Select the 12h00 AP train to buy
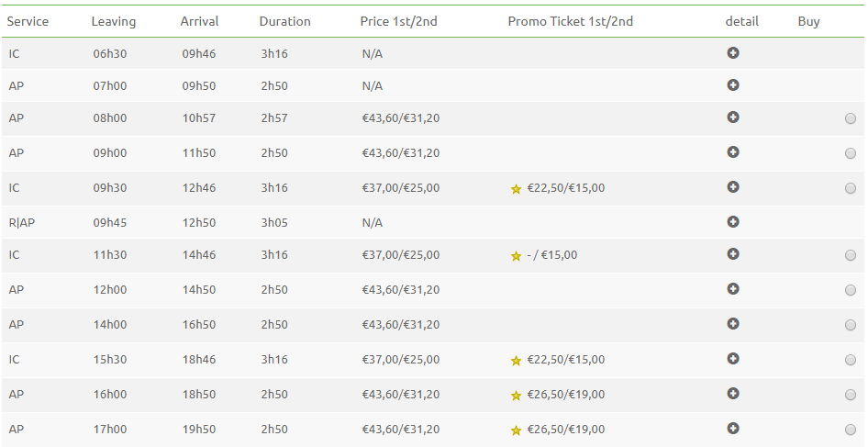The width and height of the screenshot is (868, 447). tap(851, 290)
